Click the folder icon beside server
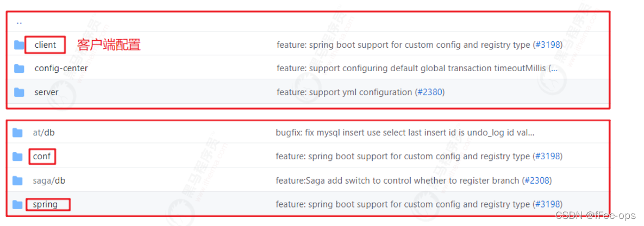Screen dimensions: 644x226 20,92
